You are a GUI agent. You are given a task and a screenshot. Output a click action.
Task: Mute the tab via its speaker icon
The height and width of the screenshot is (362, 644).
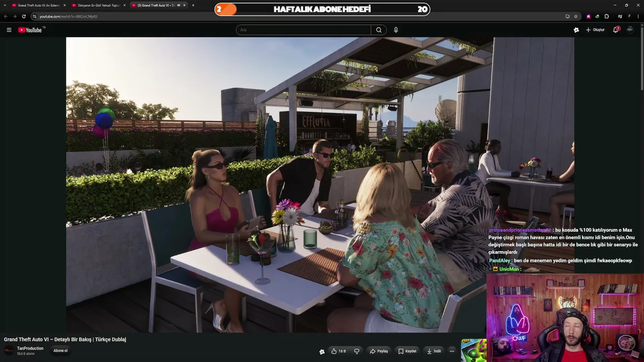178,5
